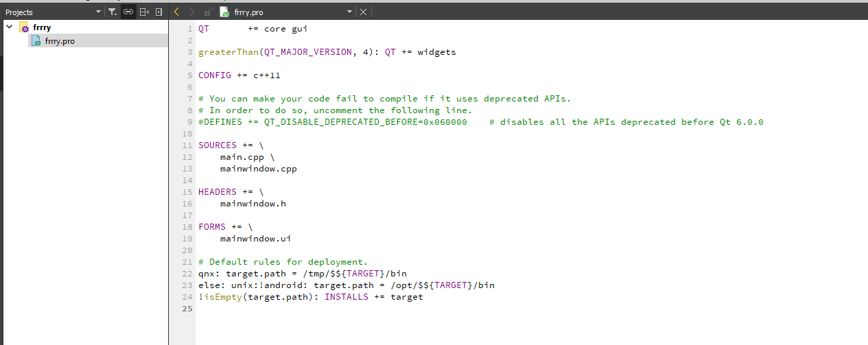Click the '#DEFINES += QT_DISABLE_DEPRECATED_BEFORE' comment line
The image size is (868, 345).
coord(481,122)
